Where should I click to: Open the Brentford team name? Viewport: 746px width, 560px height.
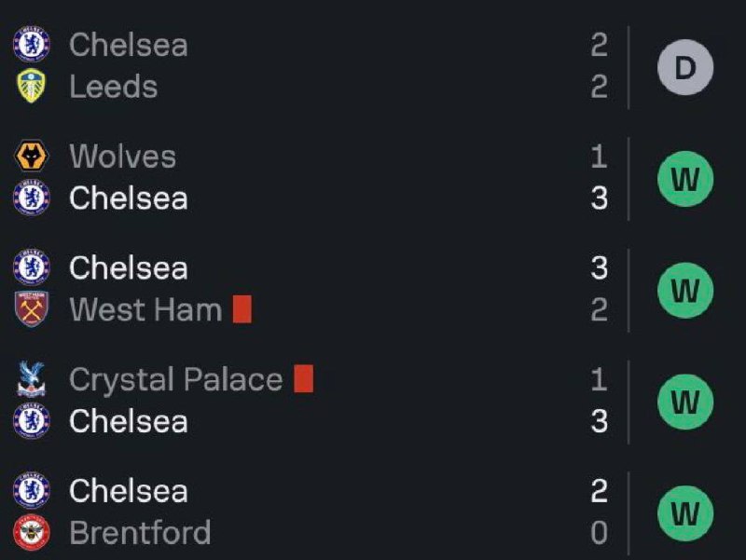click(141, 532)
